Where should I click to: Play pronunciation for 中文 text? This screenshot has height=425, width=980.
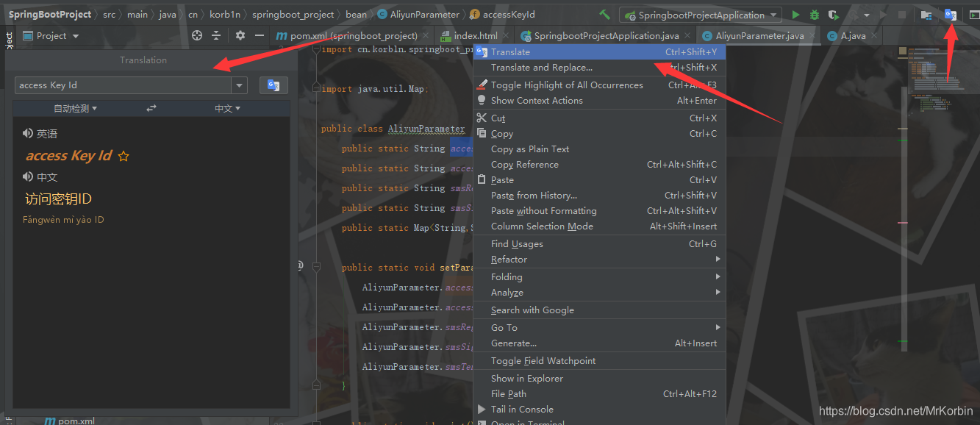(28, 176)
